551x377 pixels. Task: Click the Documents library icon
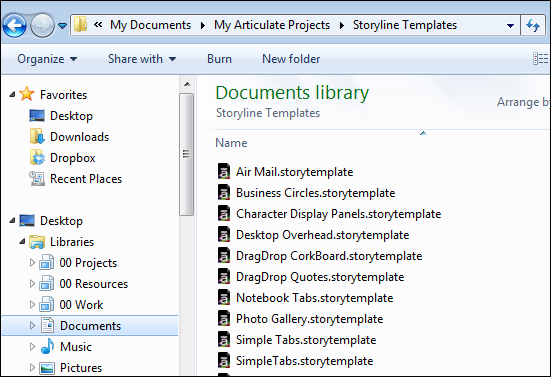pyautogui.click(x=47, y=325)
